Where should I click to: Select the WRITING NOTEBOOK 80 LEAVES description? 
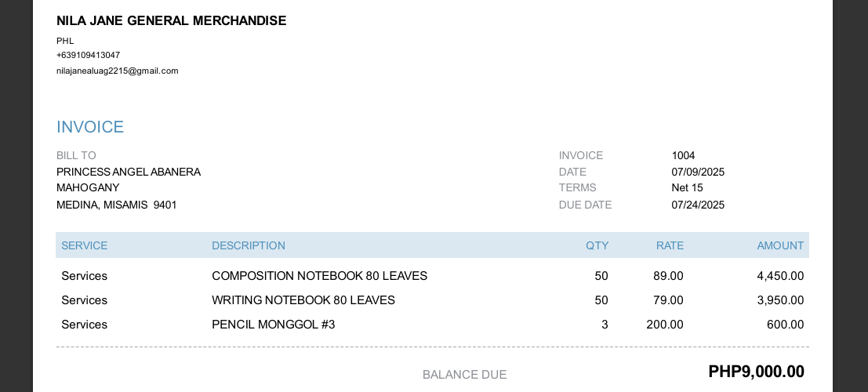(303, 300)
